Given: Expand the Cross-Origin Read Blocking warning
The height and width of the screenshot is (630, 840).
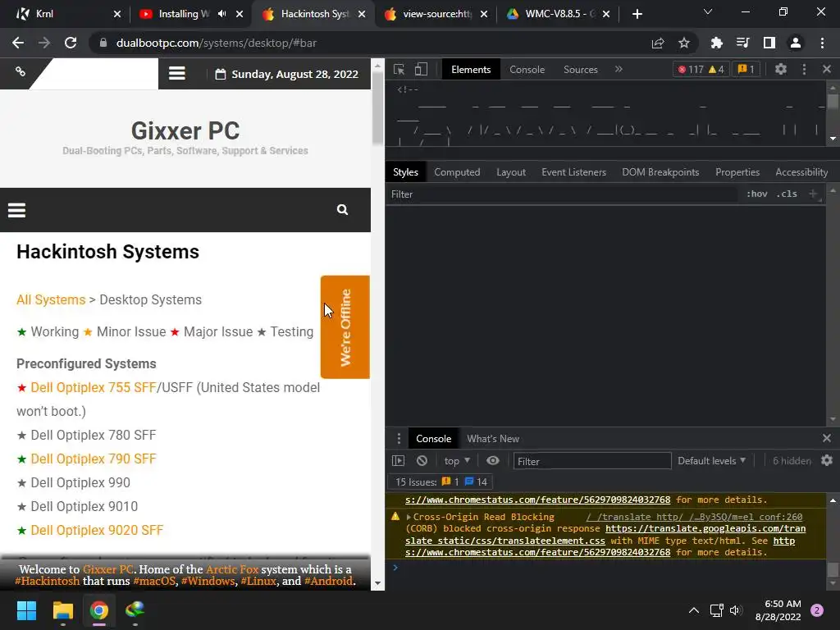Looking at the screenshot, I should click(409, 517).
